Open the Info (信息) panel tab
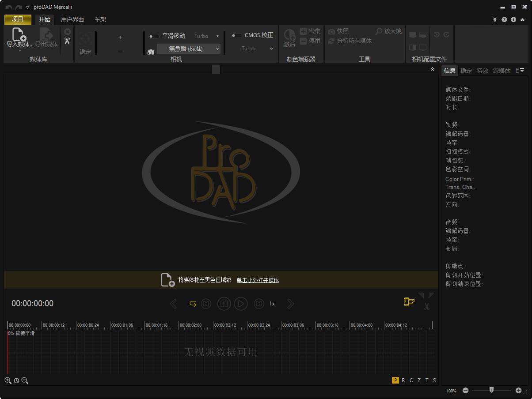 point(450,71)
